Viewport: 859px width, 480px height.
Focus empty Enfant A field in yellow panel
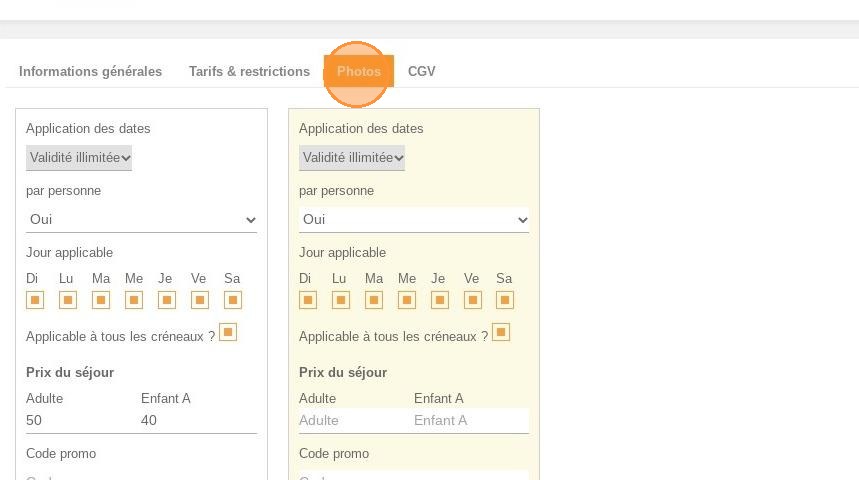[471, 420]
